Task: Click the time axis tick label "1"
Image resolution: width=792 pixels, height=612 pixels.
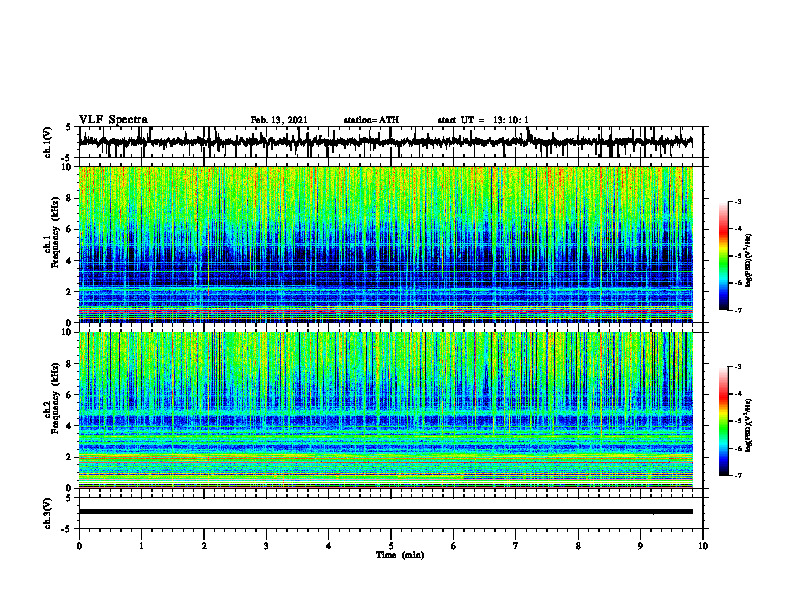Action: (x=141, y=546)
